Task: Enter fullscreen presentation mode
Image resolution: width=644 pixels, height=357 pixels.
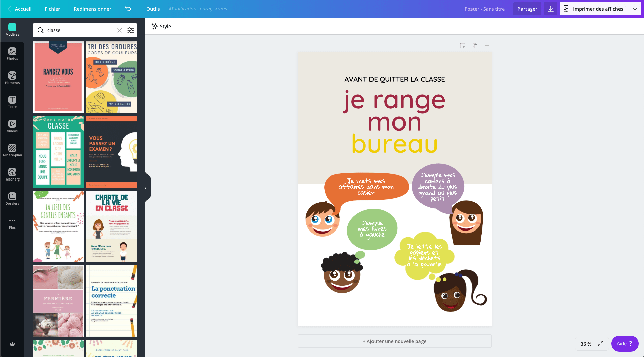Action: (601, 344)
